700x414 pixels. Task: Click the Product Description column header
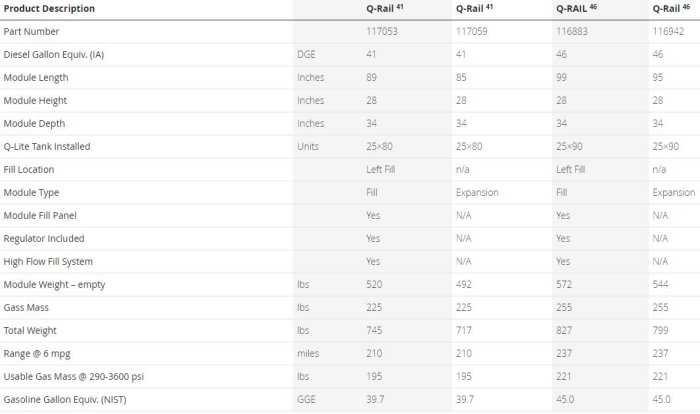click(50, 9)
